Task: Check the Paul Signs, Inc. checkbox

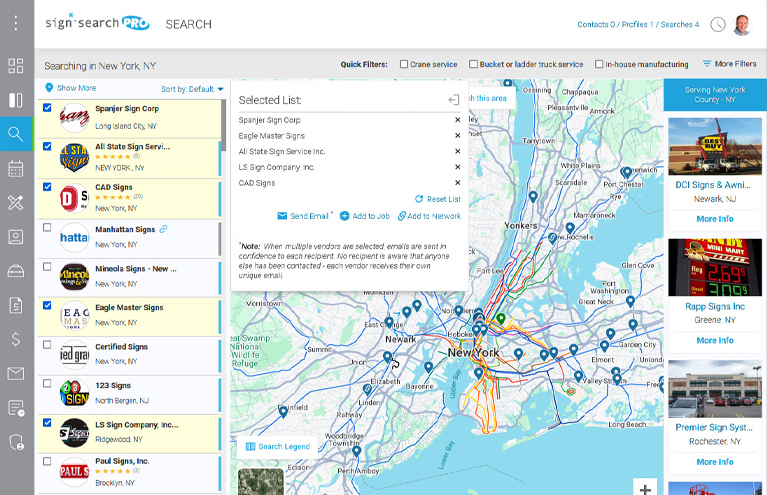Action: click(47, 461)
